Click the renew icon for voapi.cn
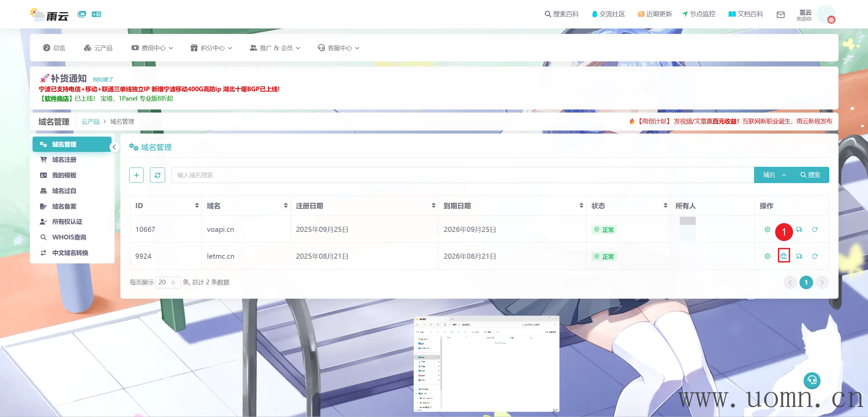The width and height of the screenshot is (868, 417). pos(814,230)
